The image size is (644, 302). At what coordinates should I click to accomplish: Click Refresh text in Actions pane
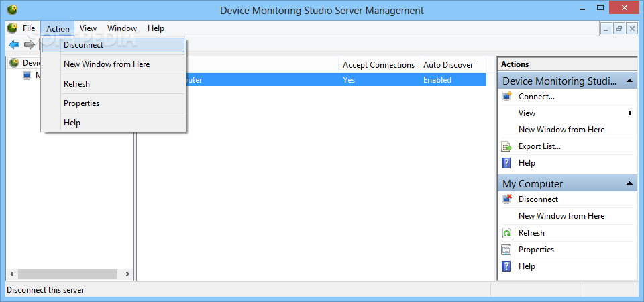tap(531, 233)
